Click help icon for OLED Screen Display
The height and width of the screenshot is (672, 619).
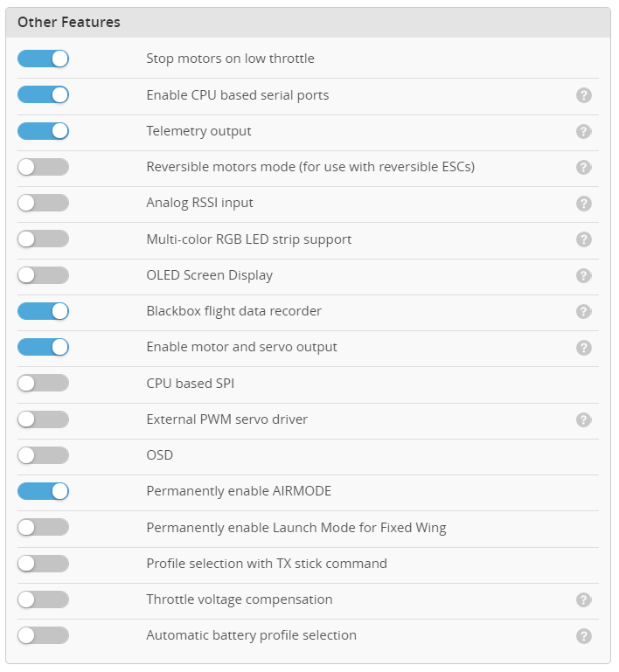[x=584, y=275]
